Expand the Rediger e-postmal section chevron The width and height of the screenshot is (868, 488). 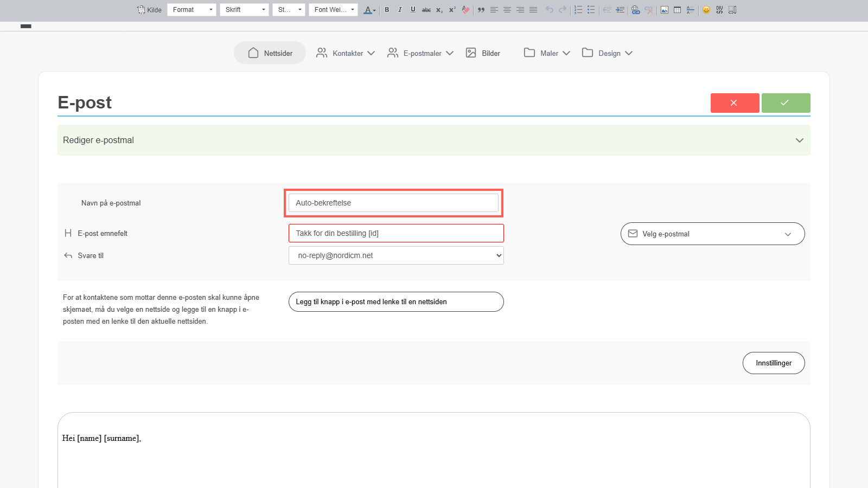799,140
